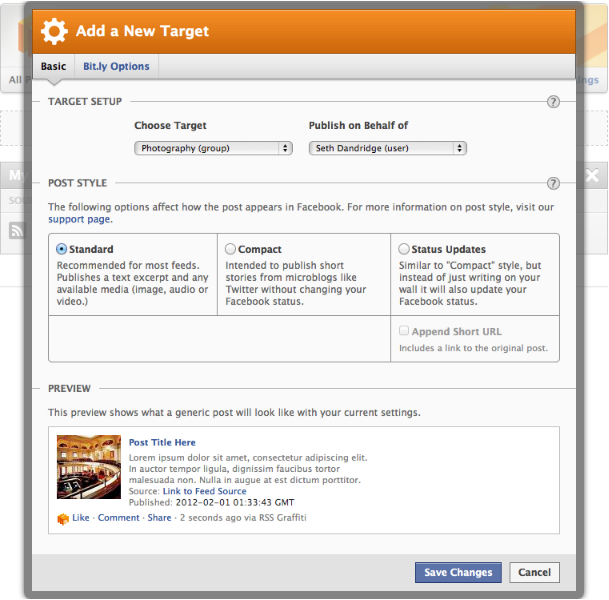The width and height of the screenshot is (609, 600).
Task: Switch to the Bit.ly Options tab
Action: (116, 66)
